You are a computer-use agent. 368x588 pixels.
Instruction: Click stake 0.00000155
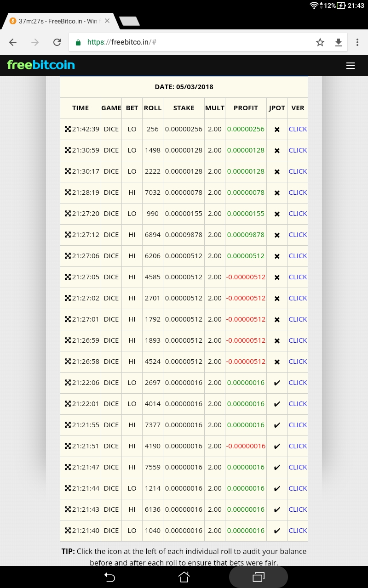184,214
